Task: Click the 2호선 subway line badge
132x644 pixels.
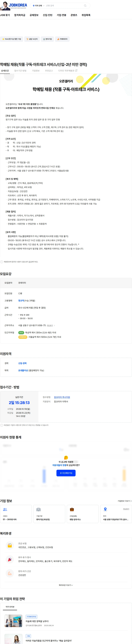Action: pyautogui.click(x=21, y=333)
